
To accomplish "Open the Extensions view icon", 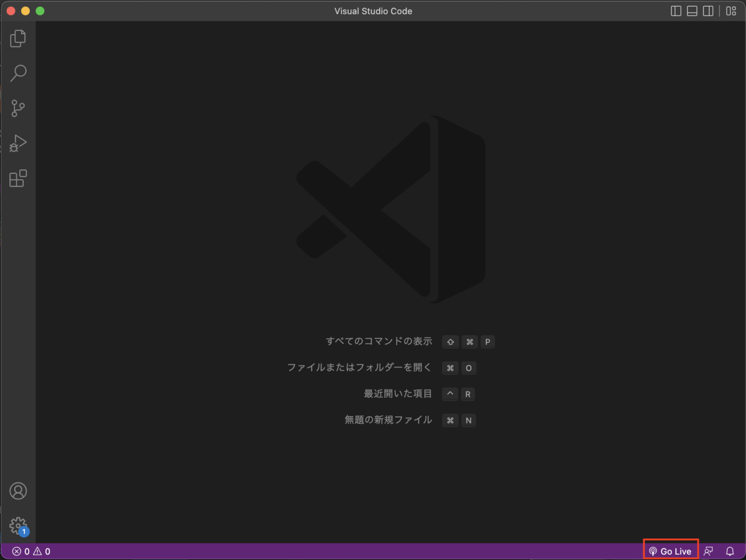I will pos(18,178).
